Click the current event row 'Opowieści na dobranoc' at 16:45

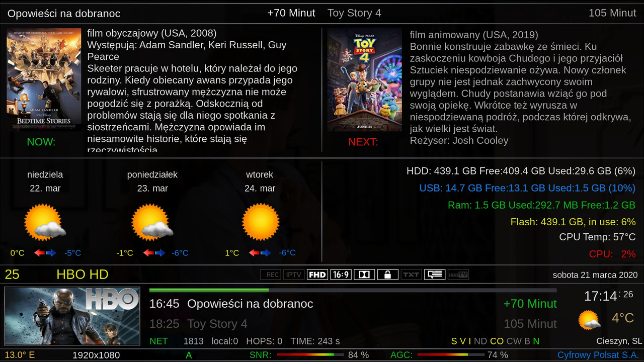(x=353, y=304)
